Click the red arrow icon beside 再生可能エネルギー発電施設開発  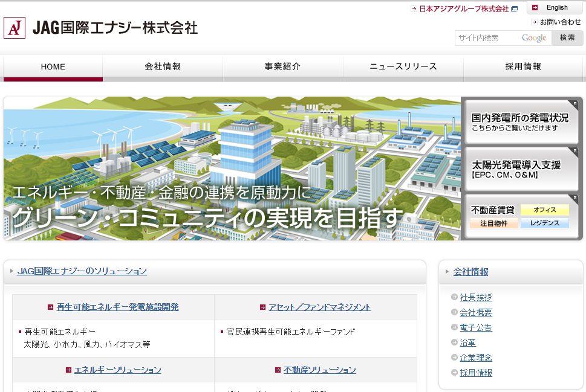[x=50, y=307]
